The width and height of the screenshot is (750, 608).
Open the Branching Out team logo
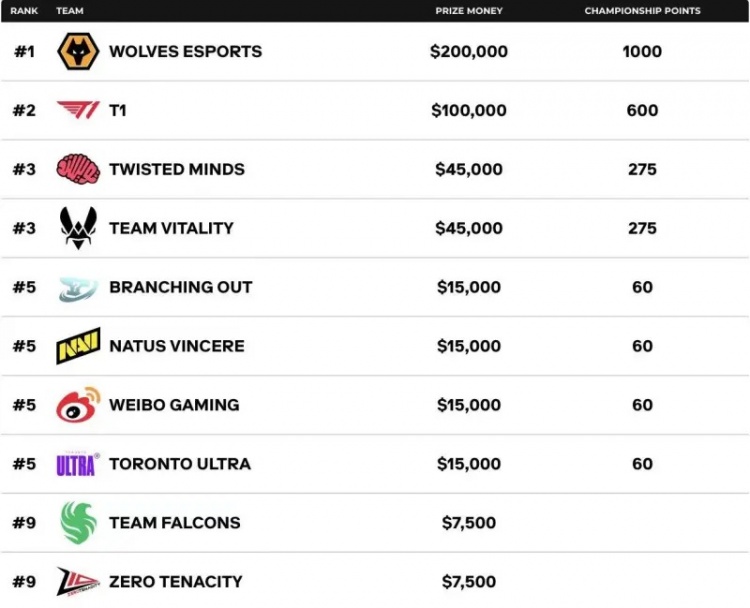tap(78, 289)
